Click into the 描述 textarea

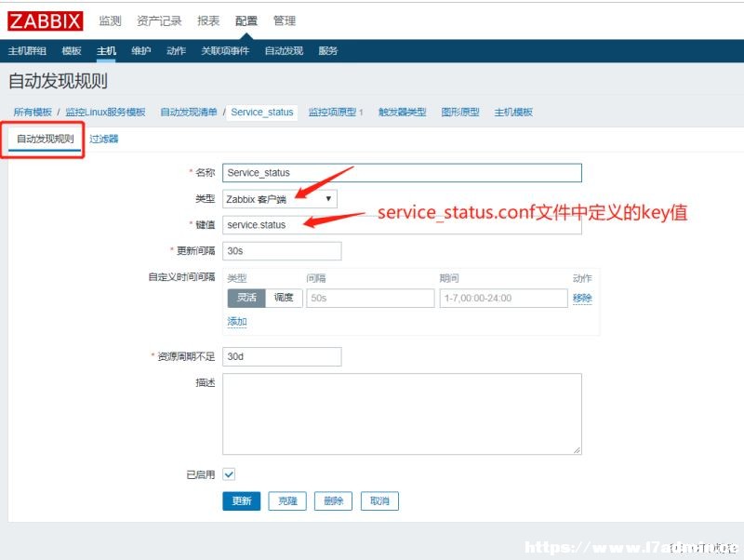(402, 414)
